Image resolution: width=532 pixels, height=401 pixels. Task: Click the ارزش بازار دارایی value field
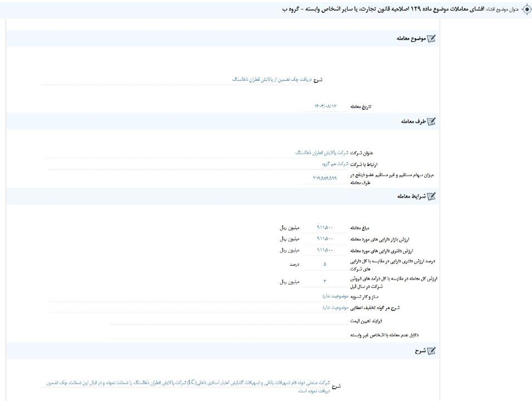pyautogui.click(x=324, y=239)
